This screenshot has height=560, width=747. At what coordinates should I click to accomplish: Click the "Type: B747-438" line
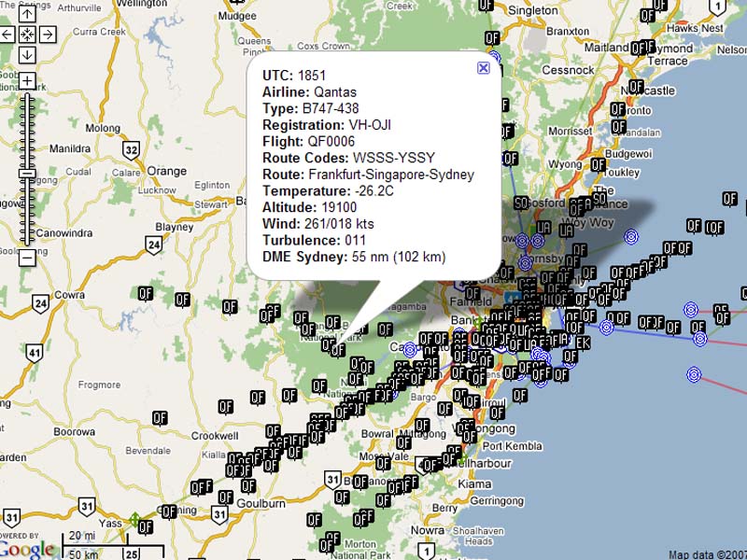[311, 108]
